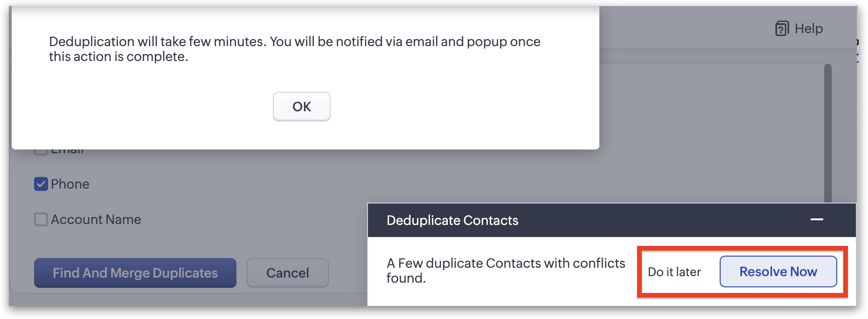
Task: Click the Help question-mark icon
Action: (782, 28)
